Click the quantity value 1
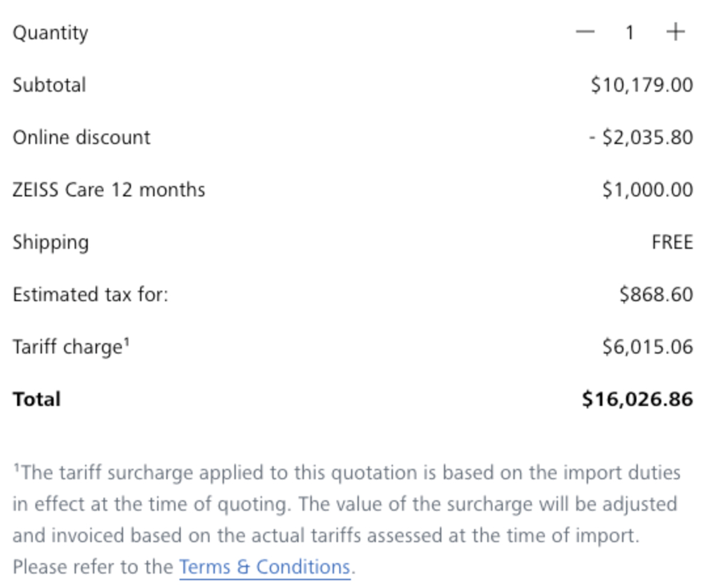The width and height of the screenshot is (719, 588). (x=630, y=33)
